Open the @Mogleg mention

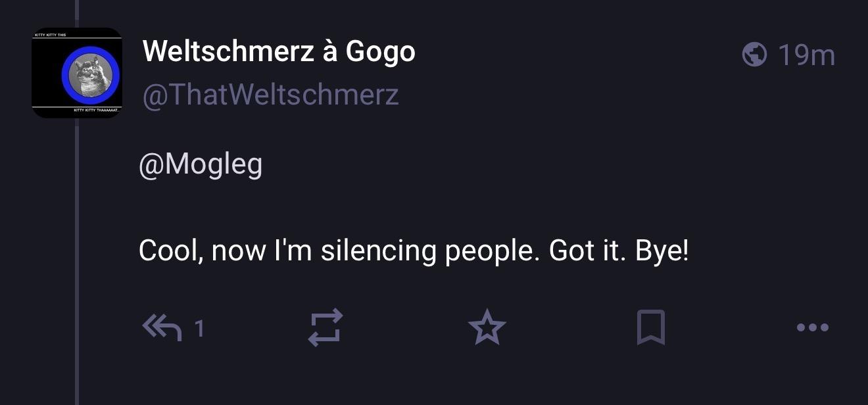pyautogui.click(x=201, y=164)
